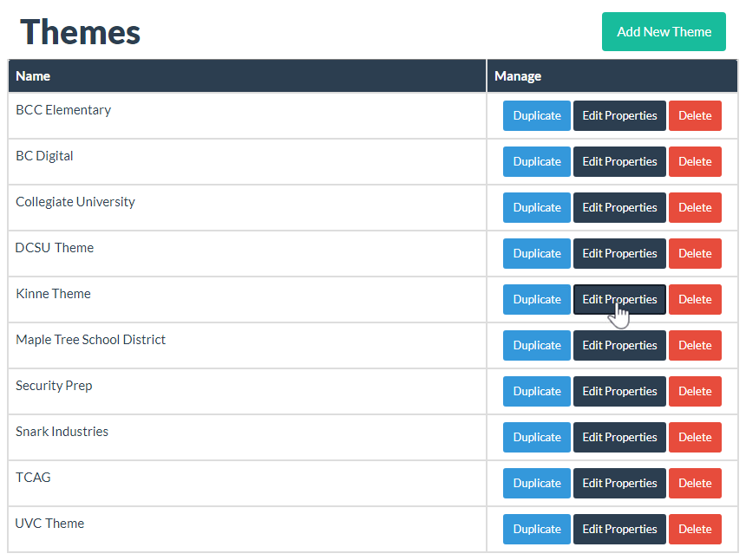Delete the TCAG theme
This screenshot has width=746, height=560.
tap(695, 483)
